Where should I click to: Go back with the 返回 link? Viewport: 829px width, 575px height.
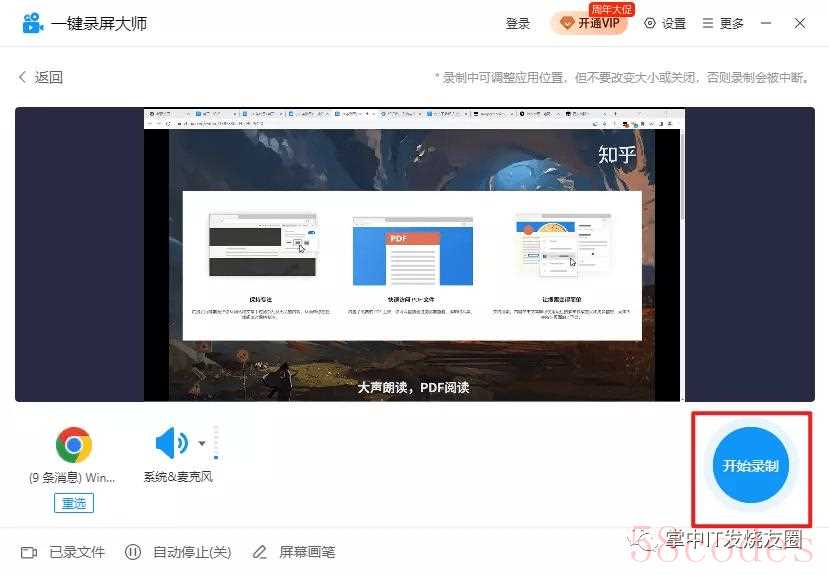point(41,77)
